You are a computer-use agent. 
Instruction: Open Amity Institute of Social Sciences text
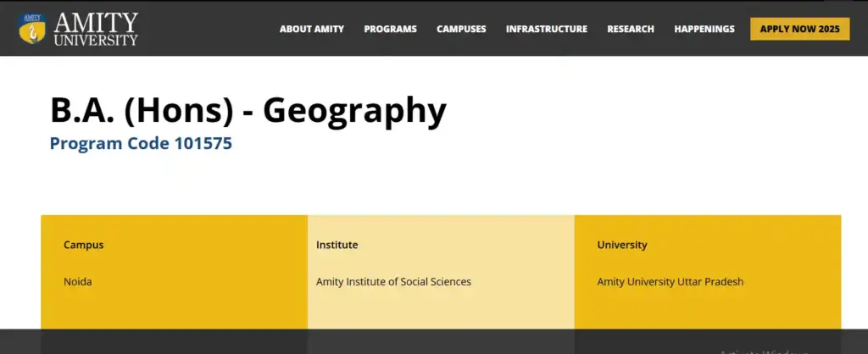(x=392, y=281)
